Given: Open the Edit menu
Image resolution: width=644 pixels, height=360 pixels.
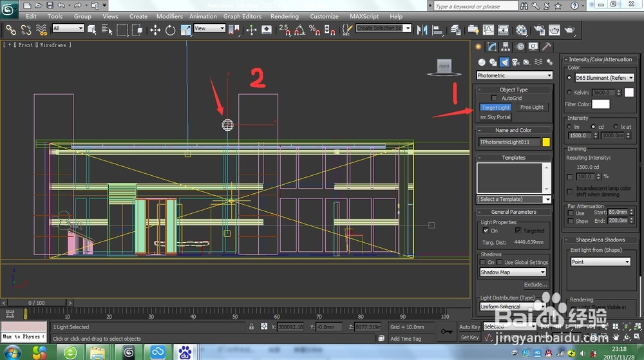Looking at the screenshot, I should [x=31, y=16].
